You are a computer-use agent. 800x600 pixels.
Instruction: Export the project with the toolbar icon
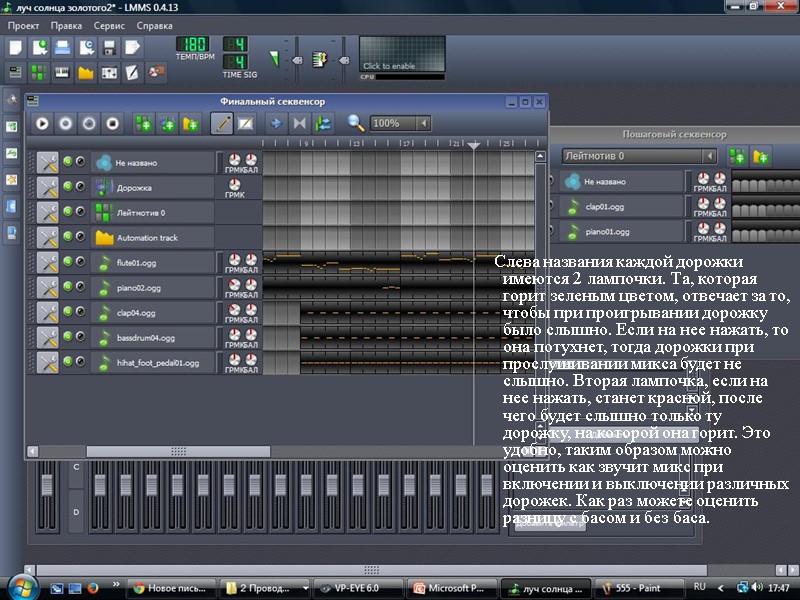pyautogui.click(x=132, y=47)
